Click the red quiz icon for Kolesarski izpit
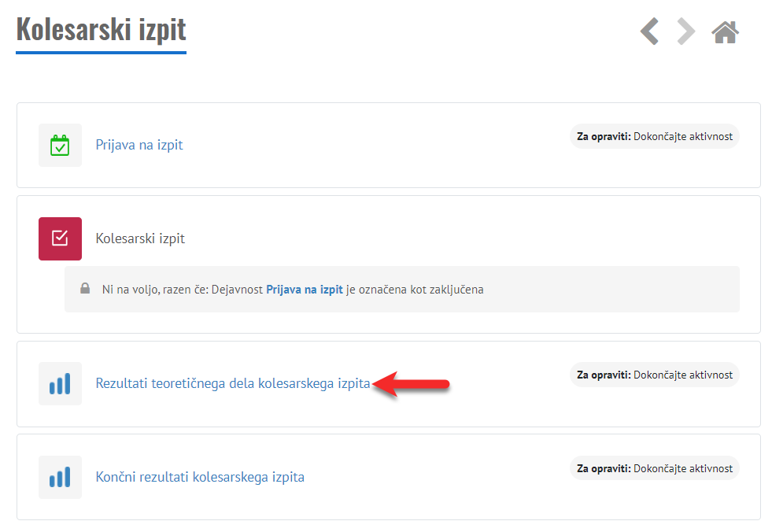The width and height of the screenshot is (772, 532). click(x=60, y=238)
